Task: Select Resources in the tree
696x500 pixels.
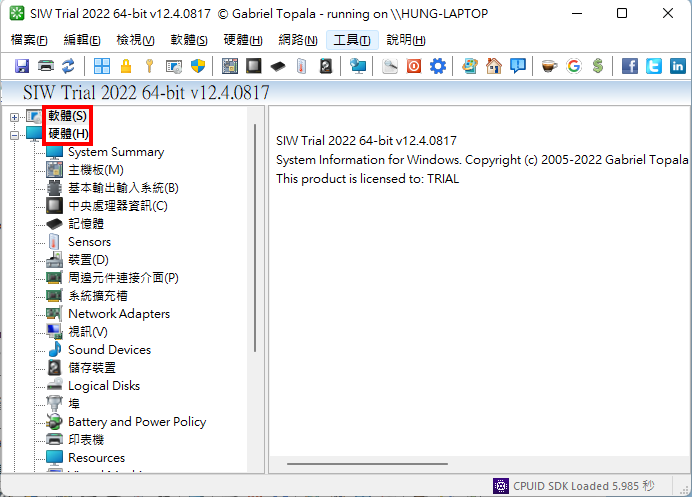Action: (96, 458)
